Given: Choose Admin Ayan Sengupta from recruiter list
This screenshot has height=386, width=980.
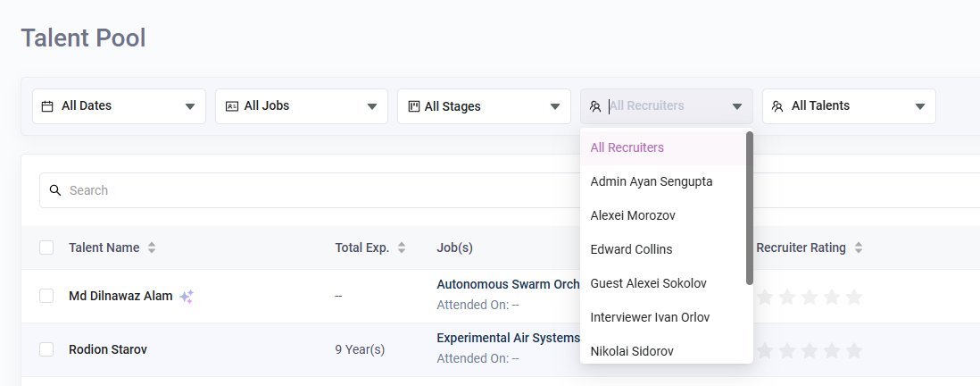Looking at the screenshot, I should 663,181.
